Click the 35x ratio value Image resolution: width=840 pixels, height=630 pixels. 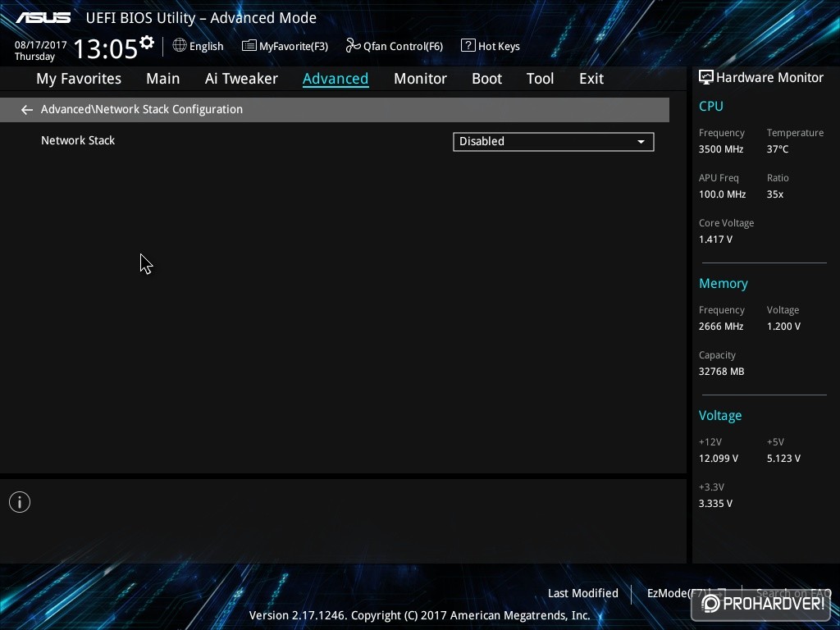click(x=774, y=194)
